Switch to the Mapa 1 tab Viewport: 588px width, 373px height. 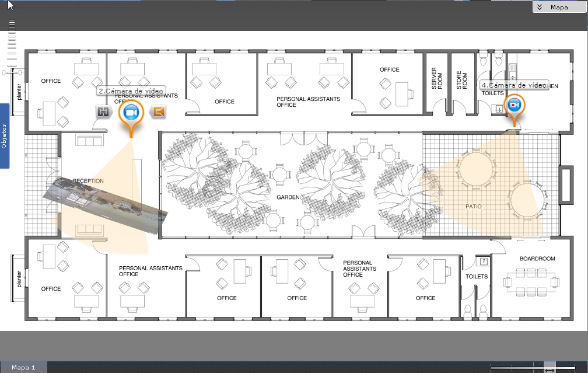pos(24,367)
